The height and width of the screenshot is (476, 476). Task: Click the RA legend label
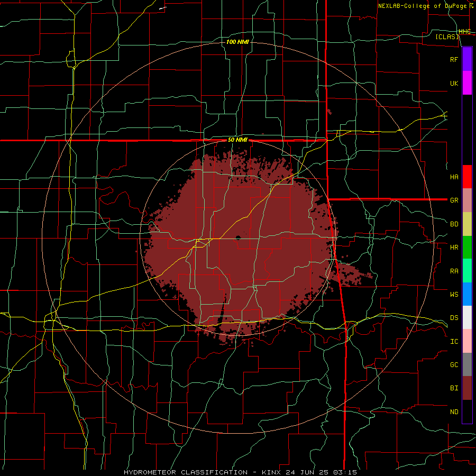tap(454, 271)
